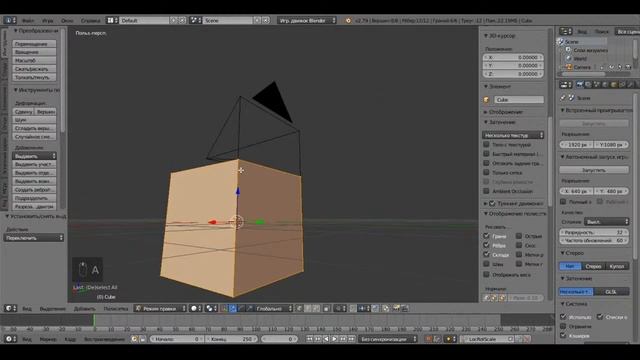Toggle Отсекать задние грани checkbox
The height and width of the screenshot is (360, 640).
point(486,163)
